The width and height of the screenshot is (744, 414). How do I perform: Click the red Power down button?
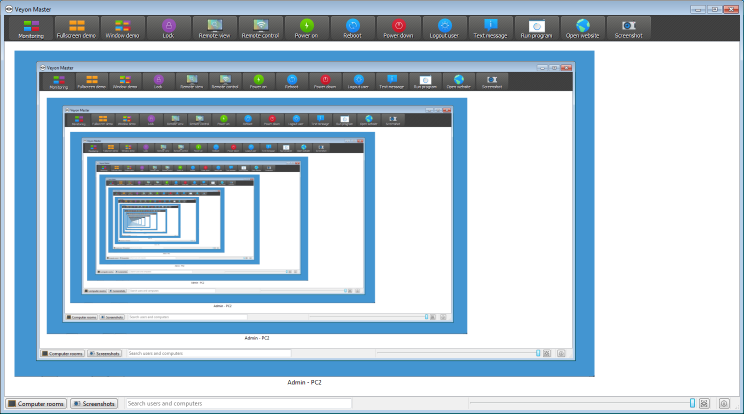(x=399, y=28)
